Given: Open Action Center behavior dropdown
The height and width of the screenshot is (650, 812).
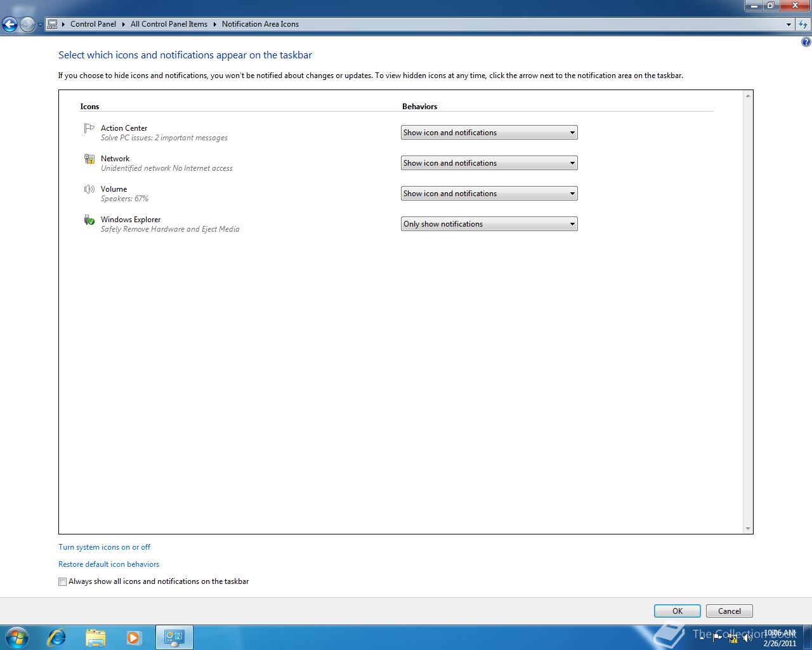Looking at the screenshot, I should point(489,133).
